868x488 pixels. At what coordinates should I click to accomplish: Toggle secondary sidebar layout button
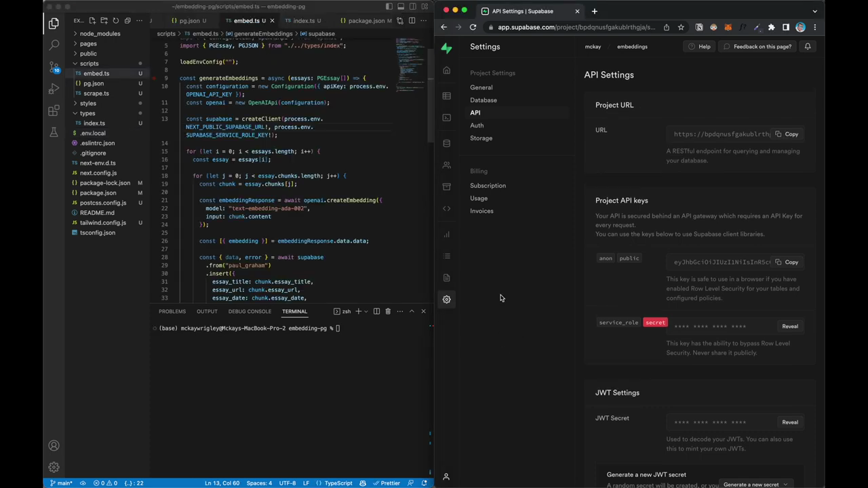pyautogui.click(x=412, y=7)
